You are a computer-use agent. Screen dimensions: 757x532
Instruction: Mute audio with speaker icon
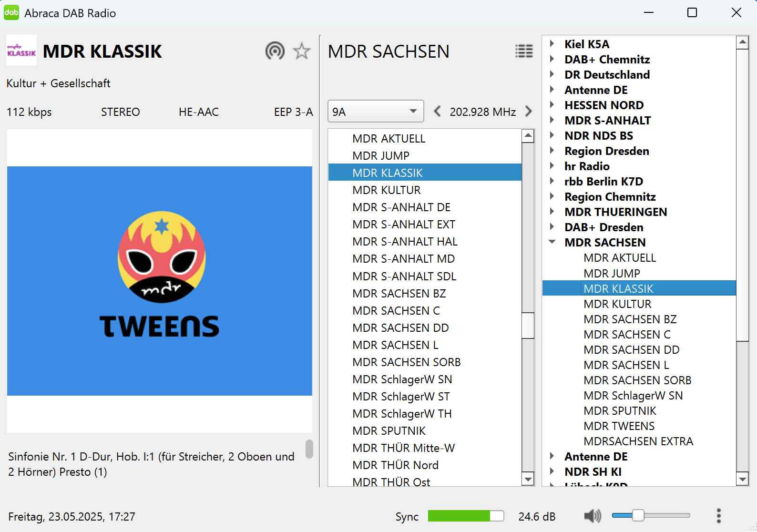click(x=592, y=516)
